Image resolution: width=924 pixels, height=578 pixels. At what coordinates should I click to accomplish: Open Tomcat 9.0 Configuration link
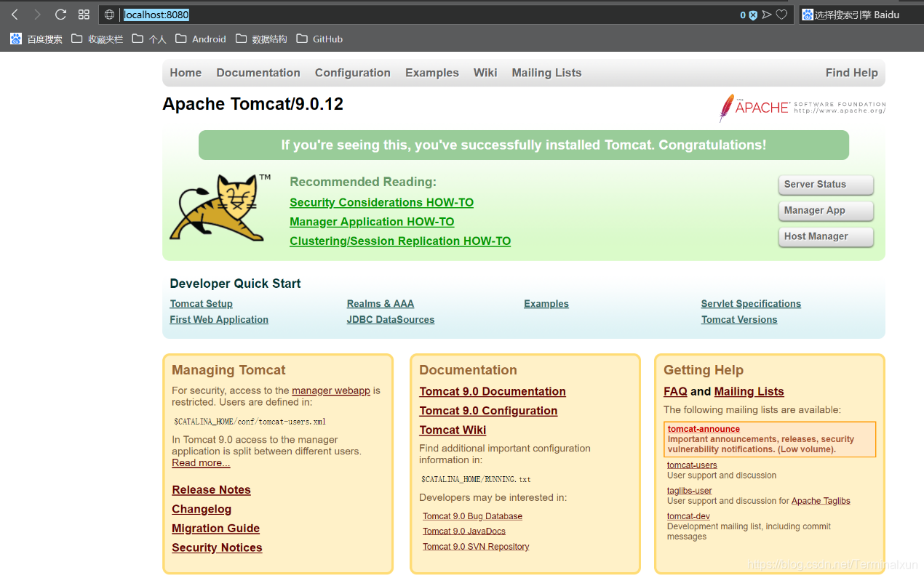pos(488,411)
